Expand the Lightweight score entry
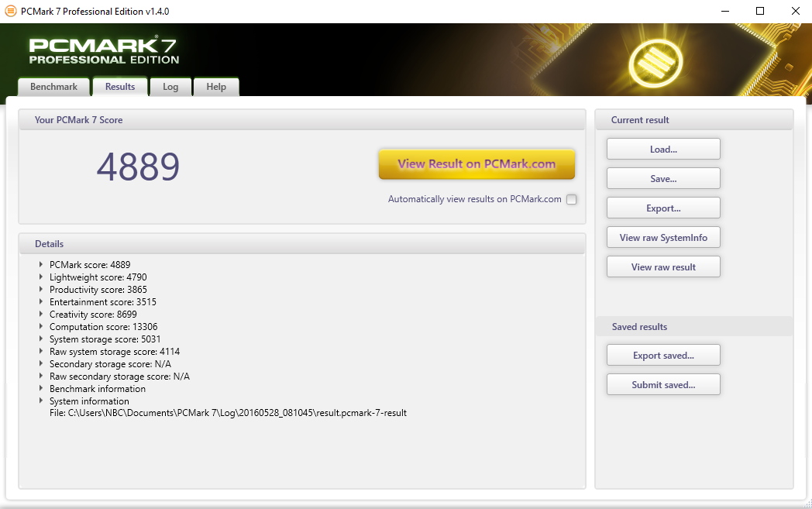Screen dimensions: 812x509 41,277
